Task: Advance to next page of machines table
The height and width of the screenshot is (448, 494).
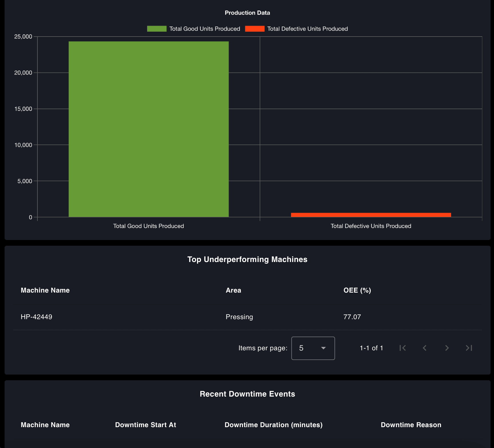Action: (x=447, y=348)
